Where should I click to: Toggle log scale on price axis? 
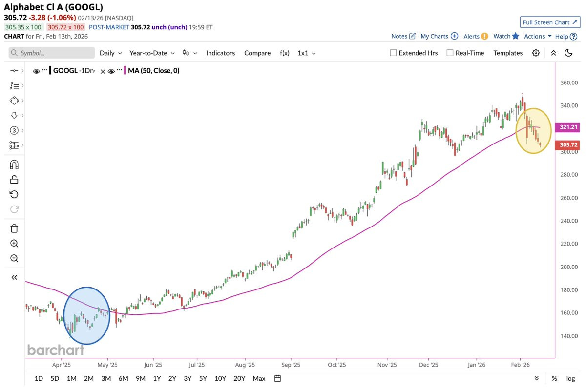570,378
